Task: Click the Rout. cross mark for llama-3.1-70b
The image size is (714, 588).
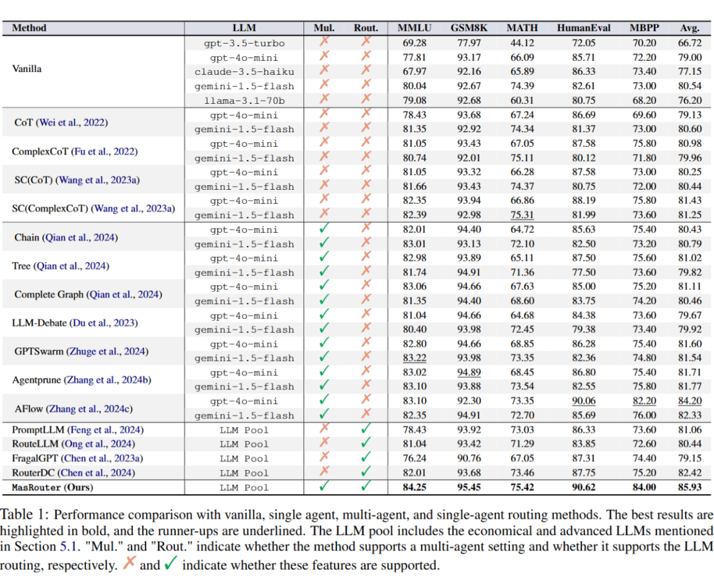Action: pyautogui.click(x=366, y=99)
